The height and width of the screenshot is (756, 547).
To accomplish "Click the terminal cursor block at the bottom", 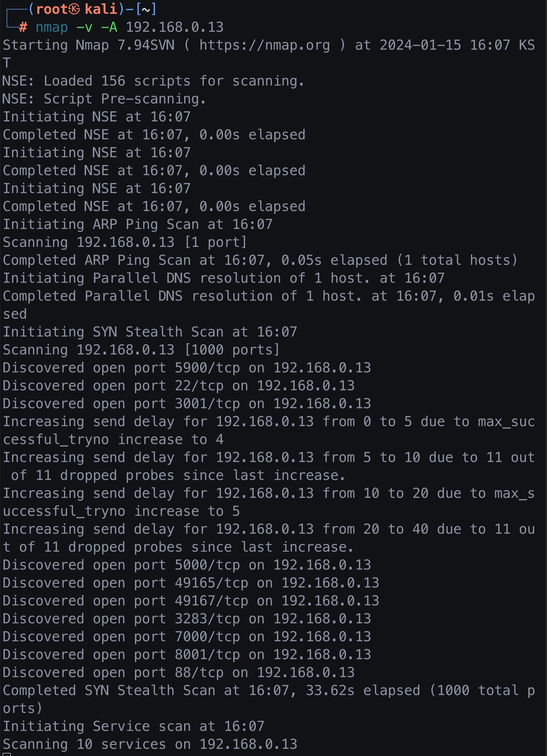I will [x=7, y=754].
